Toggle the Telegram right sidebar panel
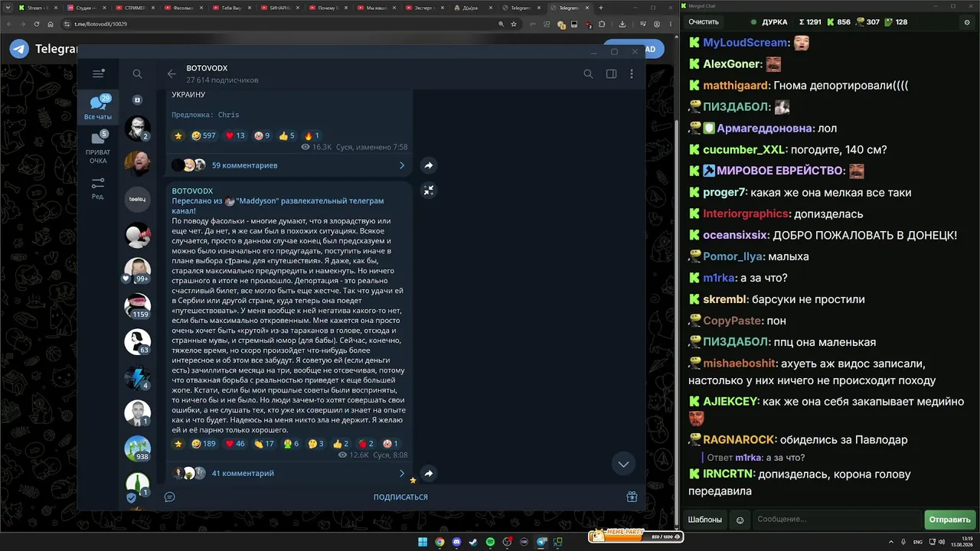980x551 pixels. (611, 73)
